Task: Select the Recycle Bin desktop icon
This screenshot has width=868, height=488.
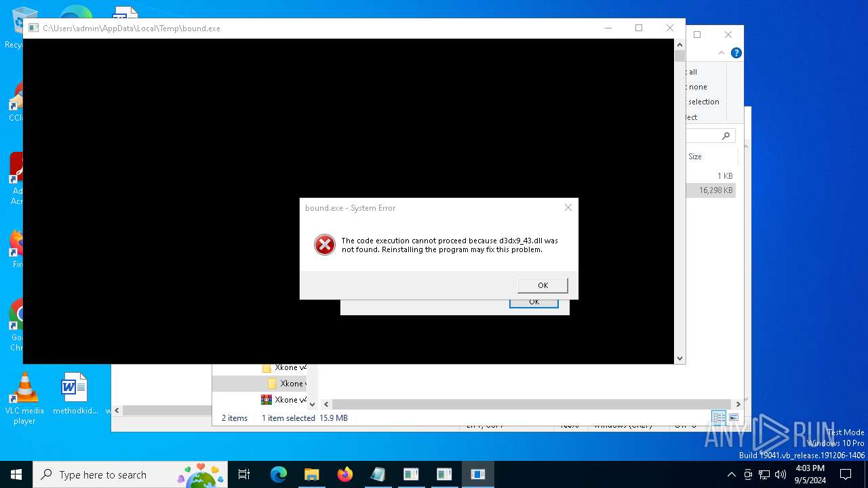Action: (x=15, y=28)
